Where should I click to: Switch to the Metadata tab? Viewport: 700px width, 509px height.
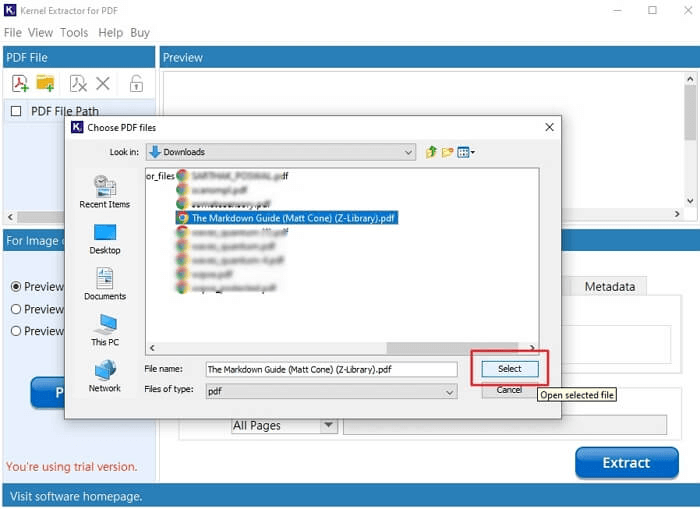pyautogui.click(x=610, y=287)
